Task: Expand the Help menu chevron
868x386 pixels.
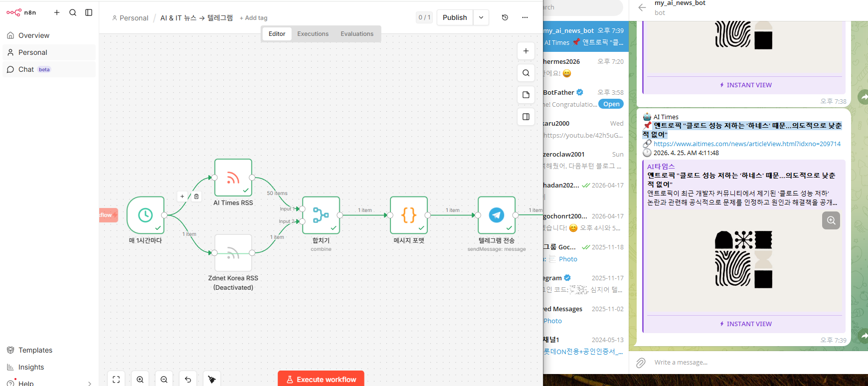Action: [x=90, y=383]
